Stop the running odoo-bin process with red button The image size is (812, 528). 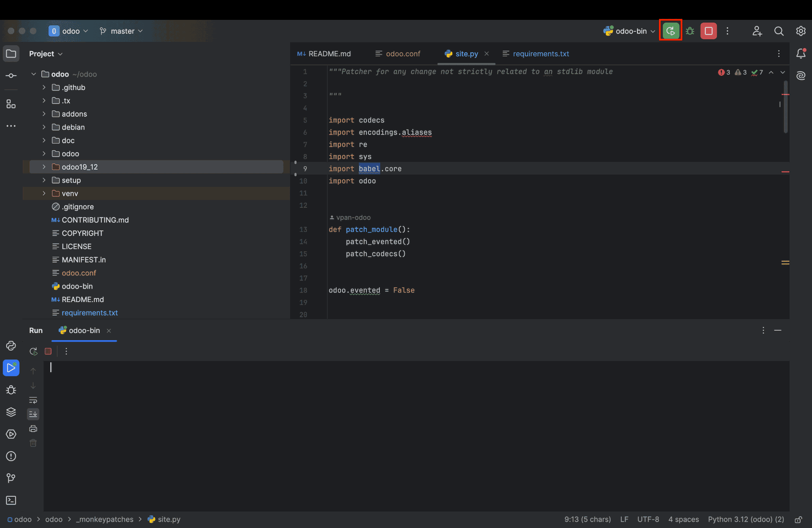pyautogui.click(x=708, y=31)
